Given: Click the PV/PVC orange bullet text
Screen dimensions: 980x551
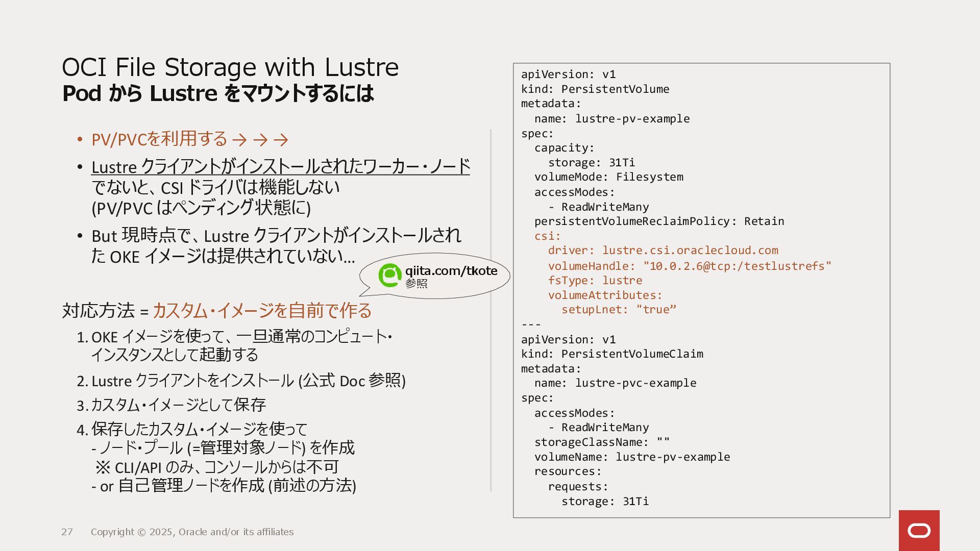Looking at the screenshot, I should (x=159, y=139).
